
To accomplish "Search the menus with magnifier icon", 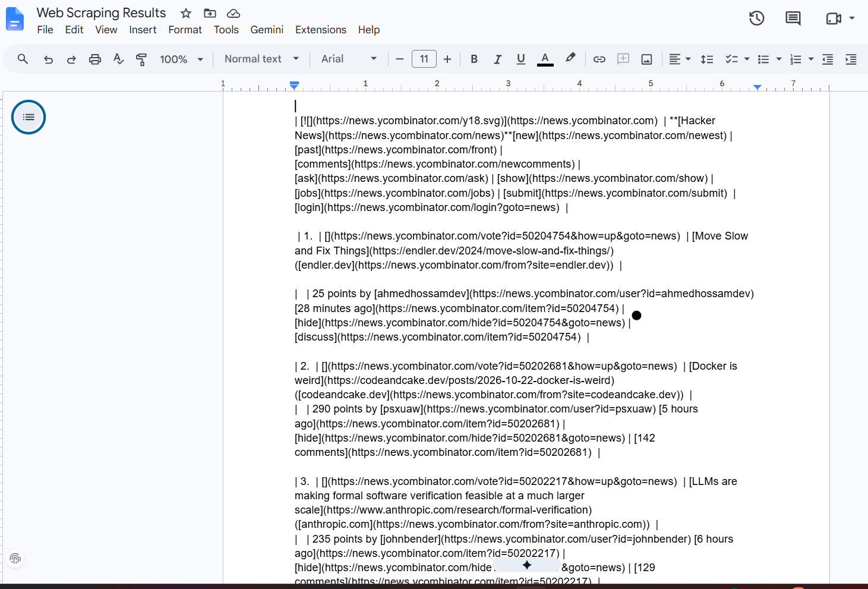I will [x=23, y=59].
